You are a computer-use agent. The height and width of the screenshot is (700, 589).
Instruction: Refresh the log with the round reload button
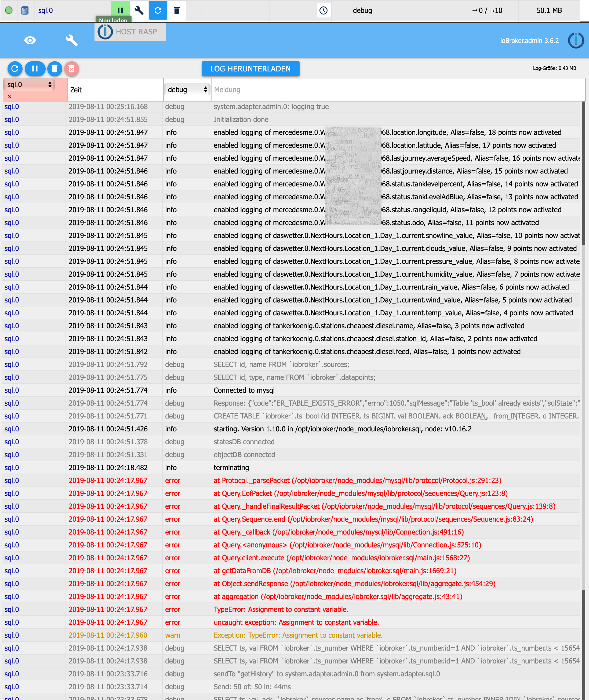point(15,69)
